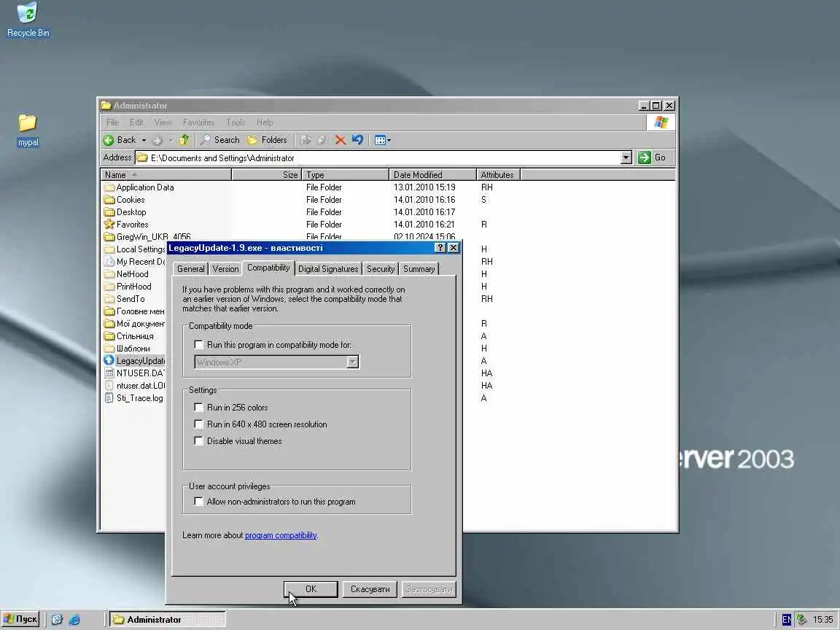840x630 pixels.
Task: Select the Sti_Trace.log file icon
Action: pos(109,398)
